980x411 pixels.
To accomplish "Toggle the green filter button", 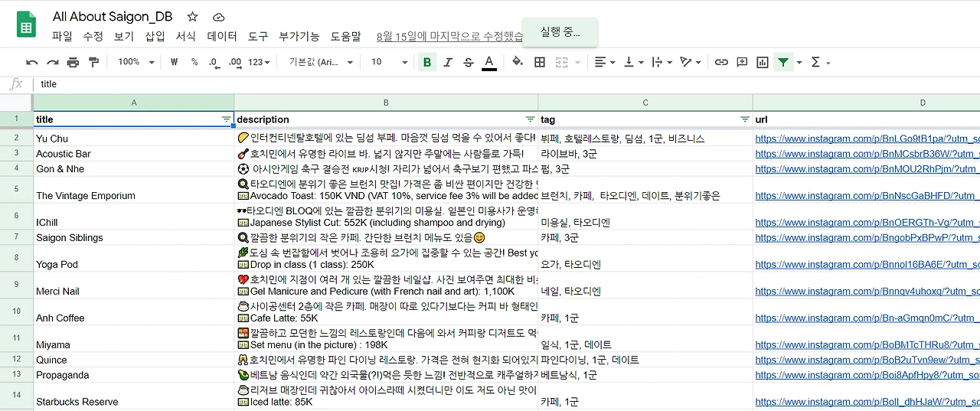I will click(x=783, y=62).
